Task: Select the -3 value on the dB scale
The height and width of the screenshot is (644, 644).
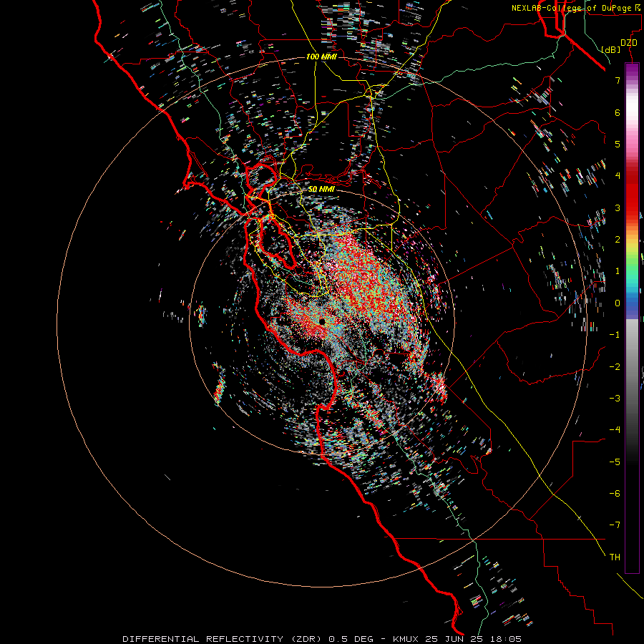Action: pyautogui.click(x=615, y=399)
